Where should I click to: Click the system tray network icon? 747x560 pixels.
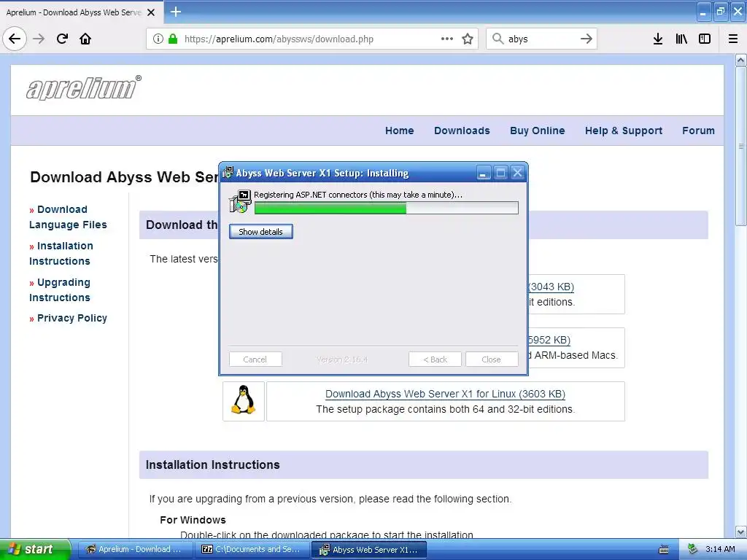(x=693, y=549)
